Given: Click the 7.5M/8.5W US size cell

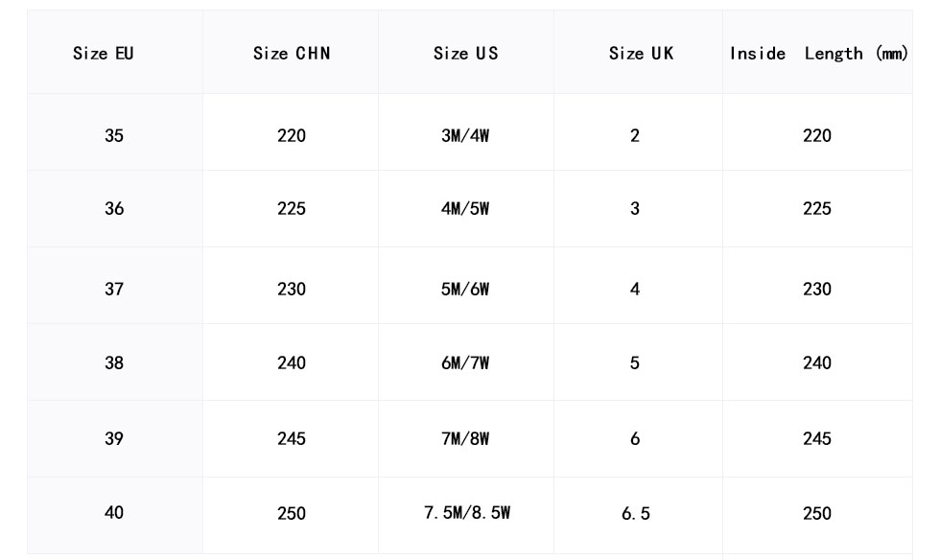Looking at the screenshot, I should point(467,513).
